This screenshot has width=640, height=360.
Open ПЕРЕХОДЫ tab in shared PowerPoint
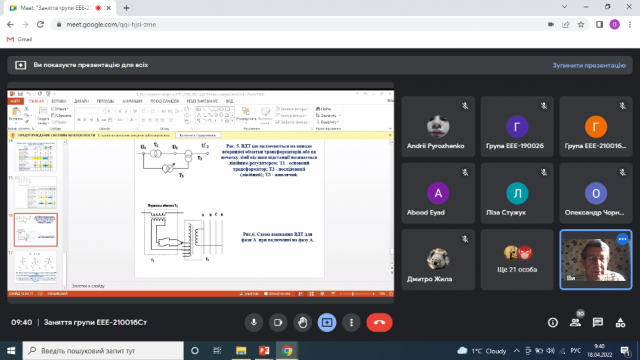coord(105,101)
